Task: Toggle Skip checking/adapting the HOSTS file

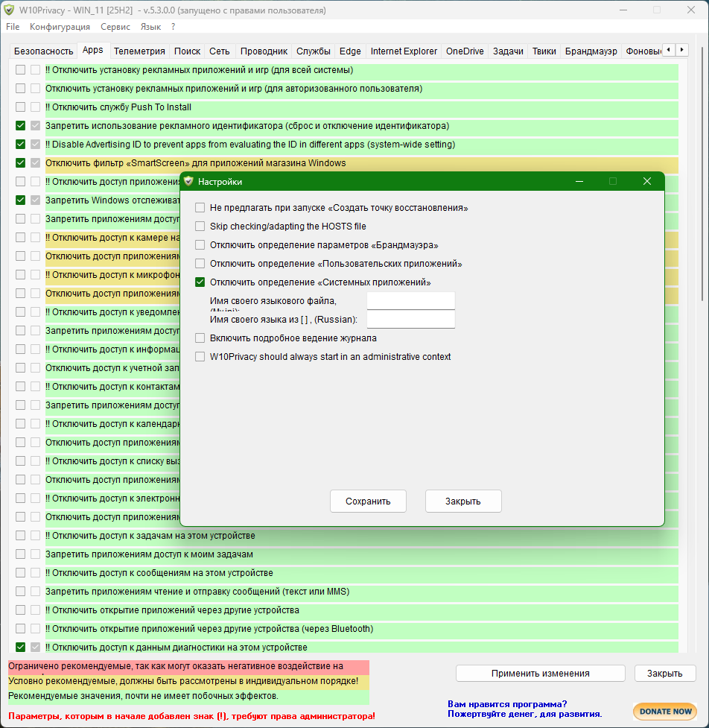Action: [200, 227]
